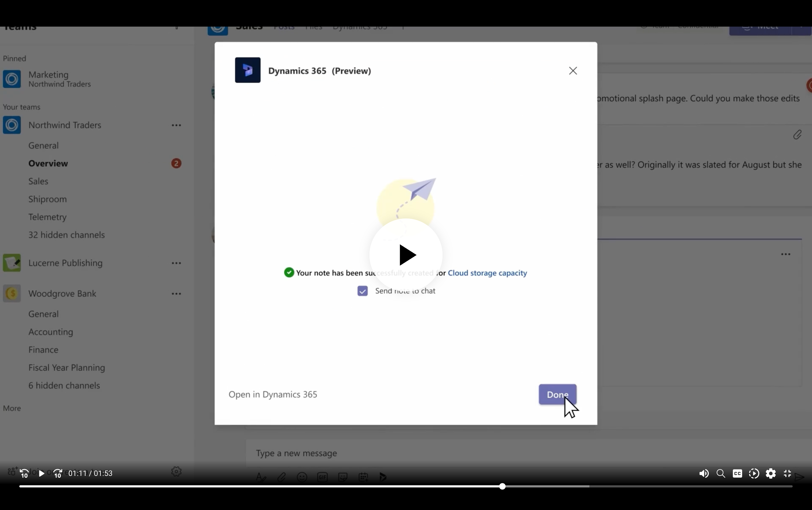Open video player settings gear

tap(771, 473)
